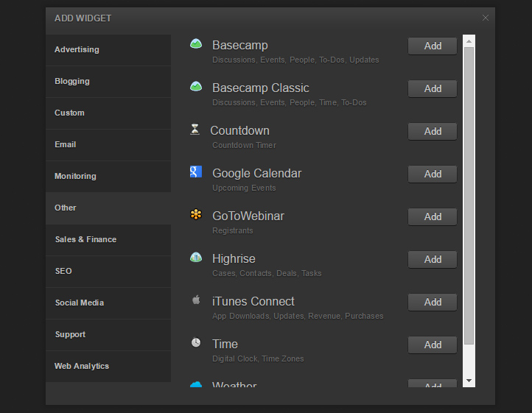Click the Basecamp Classic title text
The image size is (532, 413).
coord(261,88)
